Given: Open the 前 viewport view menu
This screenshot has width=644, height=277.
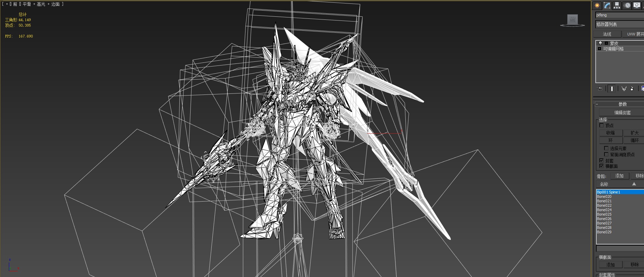Looking at the screenshot, I should (x=15, y=4).
